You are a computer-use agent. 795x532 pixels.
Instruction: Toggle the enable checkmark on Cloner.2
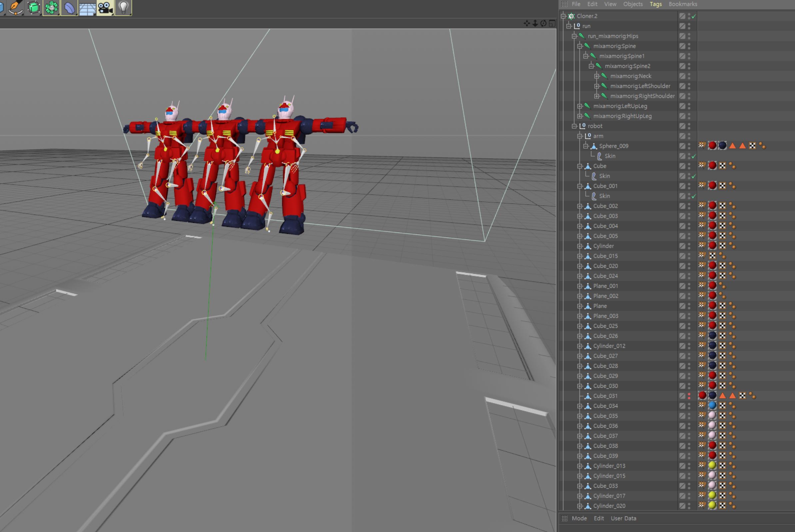(x=694, y=16)
